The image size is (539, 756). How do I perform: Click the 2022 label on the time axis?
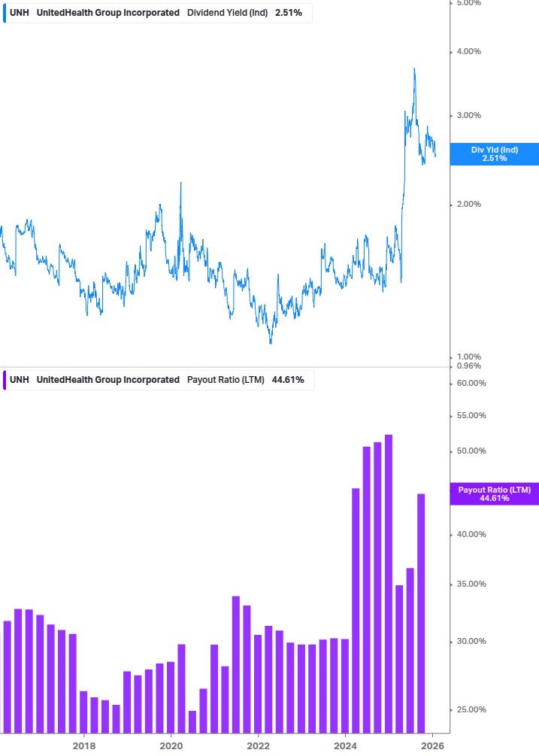pos(258,746)
